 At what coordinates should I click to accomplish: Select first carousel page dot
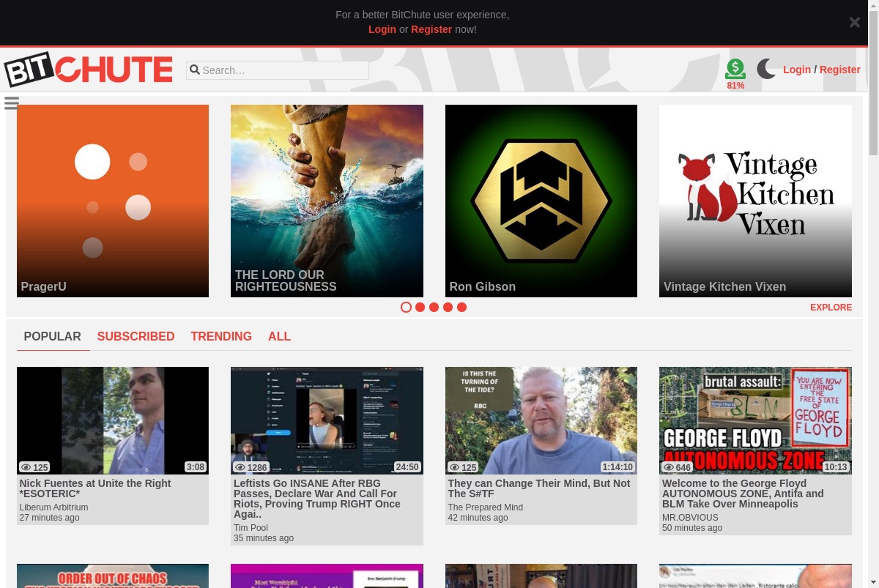coord(406,307)
